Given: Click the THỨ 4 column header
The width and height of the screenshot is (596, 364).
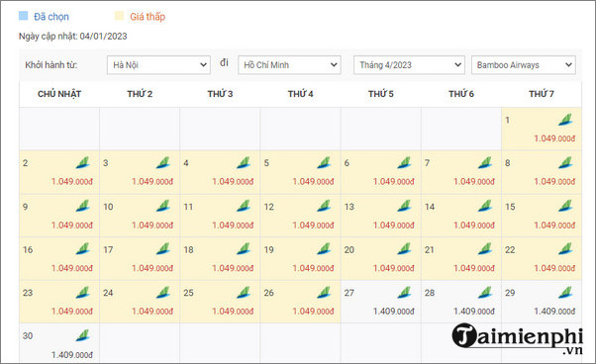Looking at the screenshot, I should tap(300, 94).
